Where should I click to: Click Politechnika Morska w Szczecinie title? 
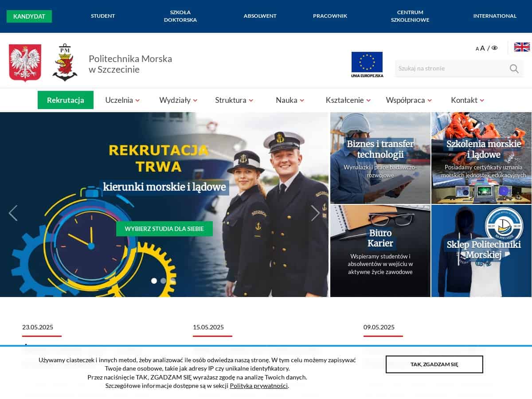point(130,64)
